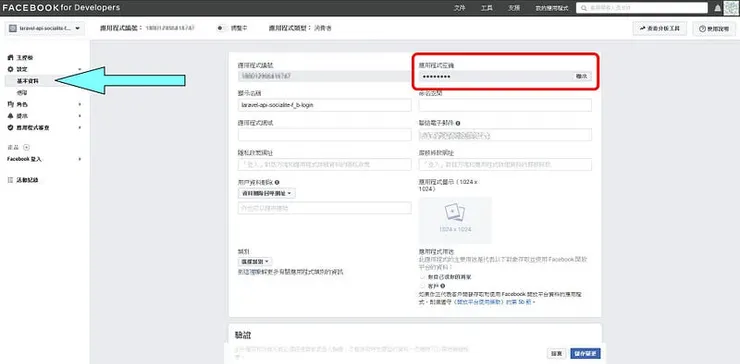This screenshot has width=740, height=364.
Task: Click the terms of service URL field
Action: coord(505,165)
